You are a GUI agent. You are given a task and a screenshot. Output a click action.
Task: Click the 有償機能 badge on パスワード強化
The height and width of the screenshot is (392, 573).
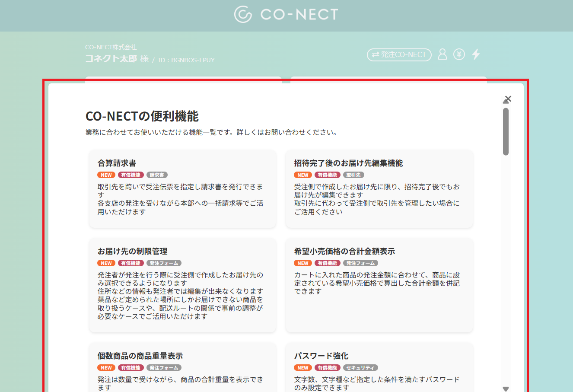(327, 368)
